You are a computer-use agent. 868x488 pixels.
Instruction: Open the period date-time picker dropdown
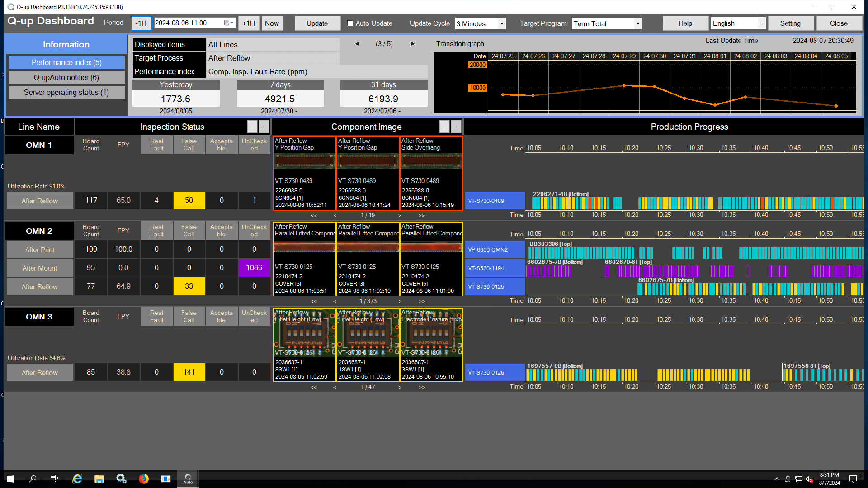point(230,23)
